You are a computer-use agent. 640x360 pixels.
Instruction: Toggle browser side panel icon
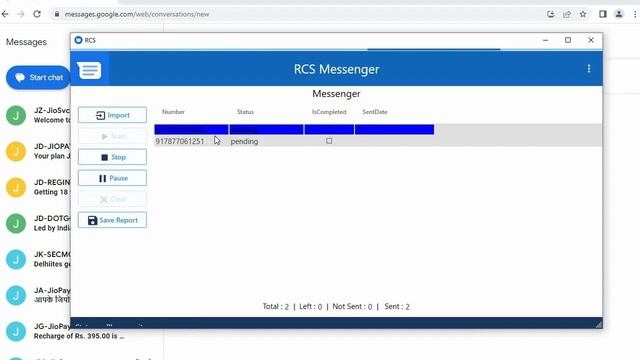point(602,14)
